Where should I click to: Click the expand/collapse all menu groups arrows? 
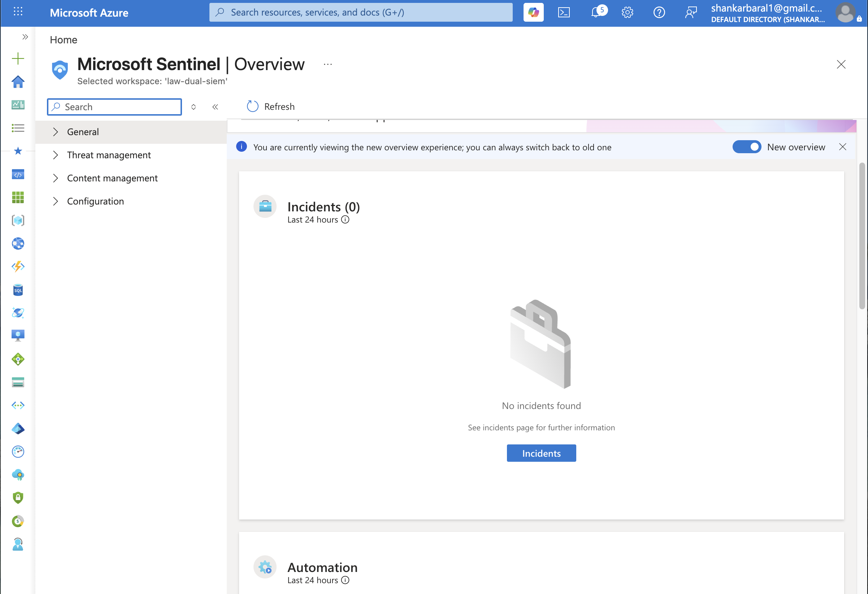tap(194, 107)
